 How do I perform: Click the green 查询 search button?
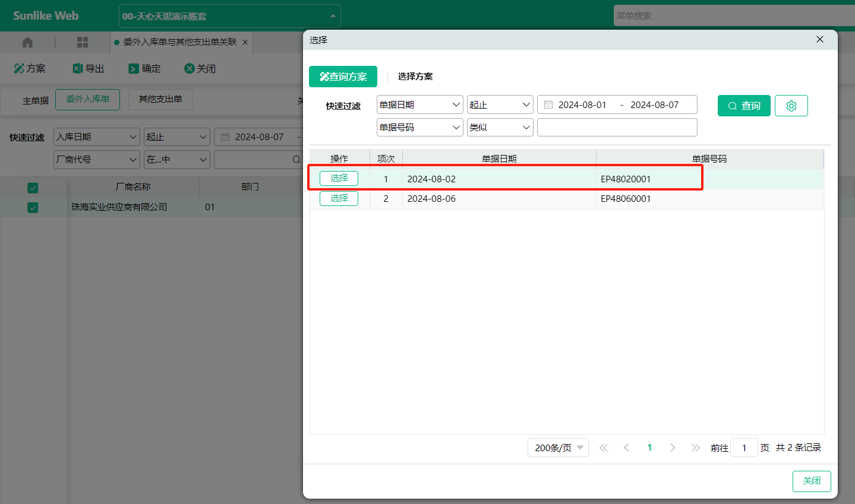[x=744, y=106]
